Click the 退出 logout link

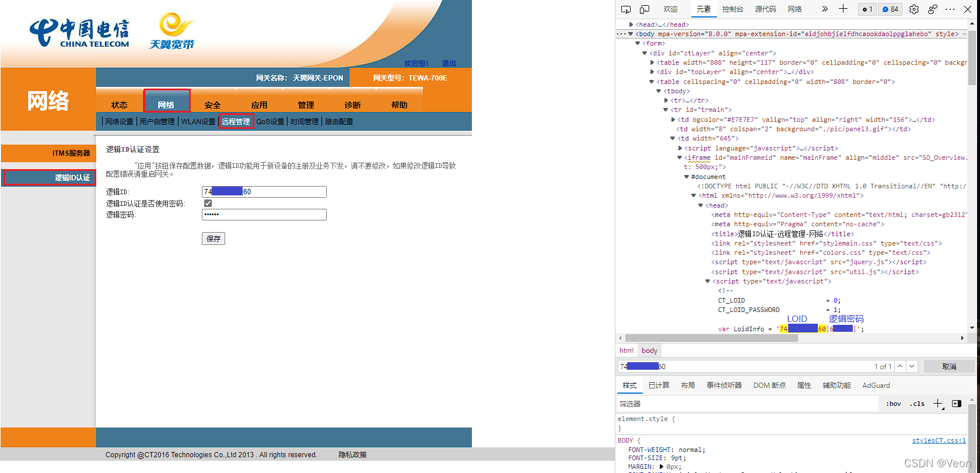click(x=449, y=63)
